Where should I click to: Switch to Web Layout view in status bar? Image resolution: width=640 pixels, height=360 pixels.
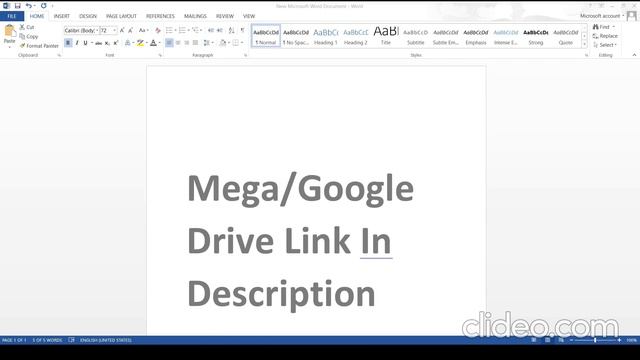(561, 340)
